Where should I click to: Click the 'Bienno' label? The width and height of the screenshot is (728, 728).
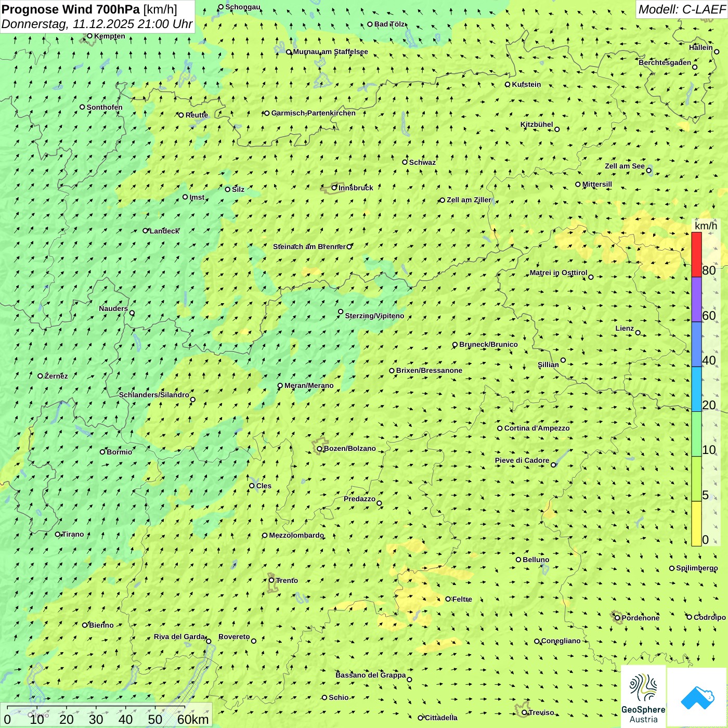101,625
